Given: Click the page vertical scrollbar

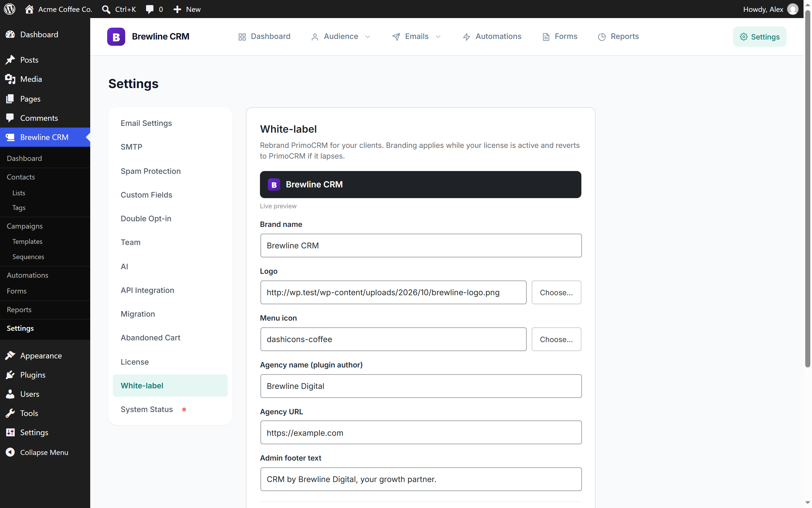Looking at the screenshot, I should (808, 188).
